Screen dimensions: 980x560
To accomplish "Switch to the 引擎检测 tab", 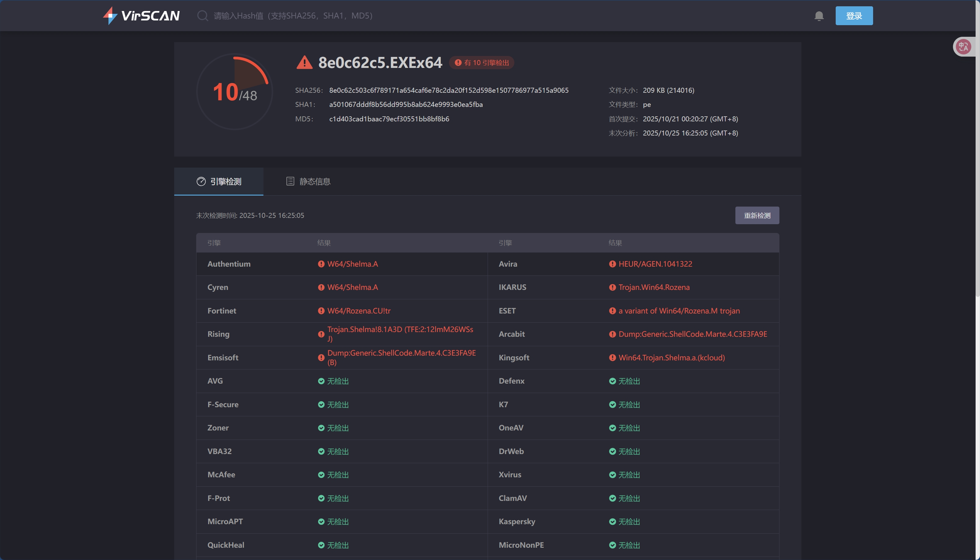I will (219, 181).
